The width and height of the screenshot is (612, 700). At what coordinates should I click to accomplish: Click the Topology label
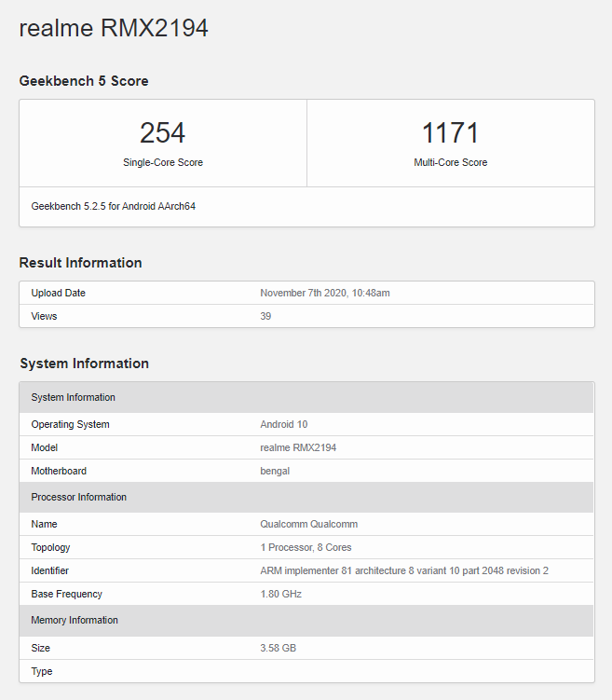[x=50, y=547]
